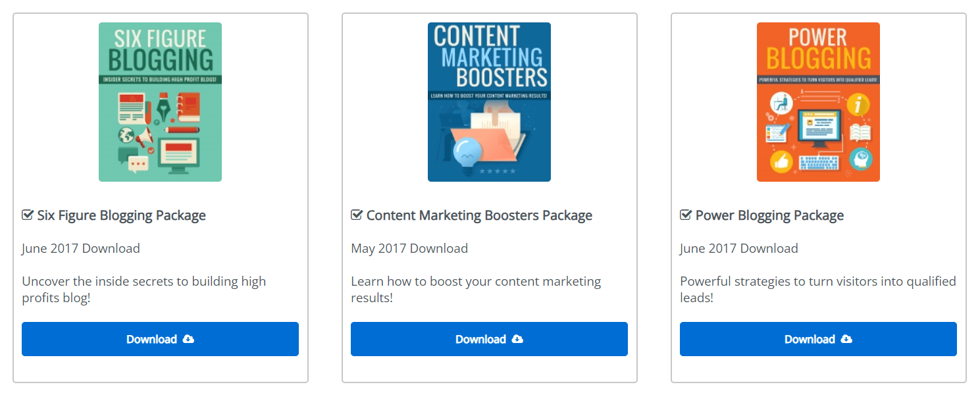Open the Content Marketing Boosters cover image
The image size is (980, 395).
pos(489,102)
